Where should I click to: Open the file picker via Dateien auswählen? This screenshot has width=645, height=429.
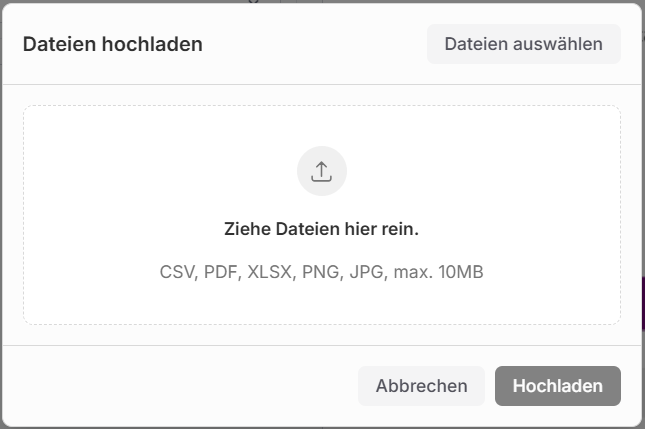point(524,44)
